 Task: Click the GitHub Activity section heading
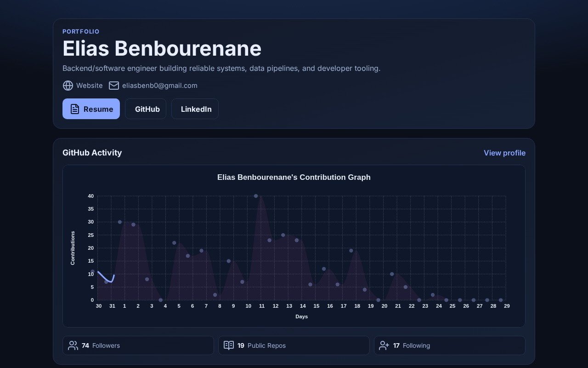tap(92, 153)
